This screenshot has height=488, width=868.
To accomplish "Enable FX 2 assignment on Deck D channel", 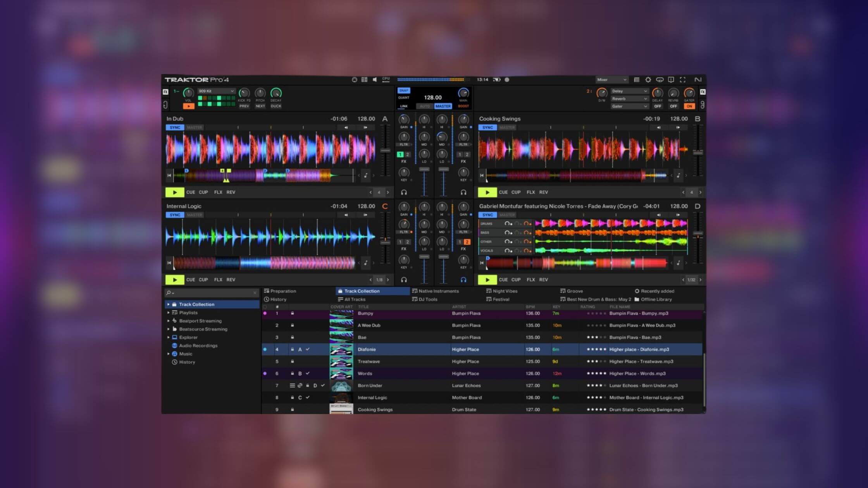I will (x=467, y=242).
